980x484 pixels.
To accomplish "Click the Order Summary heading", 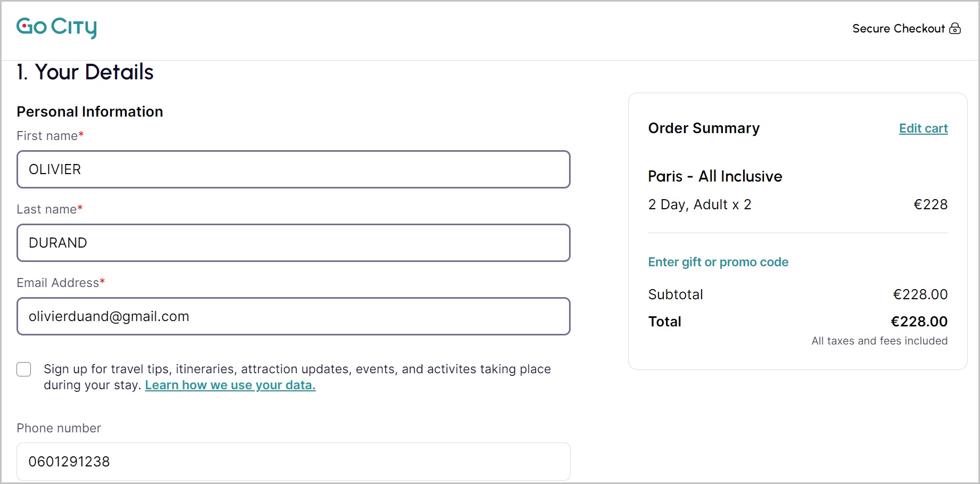I will [704, 128].
